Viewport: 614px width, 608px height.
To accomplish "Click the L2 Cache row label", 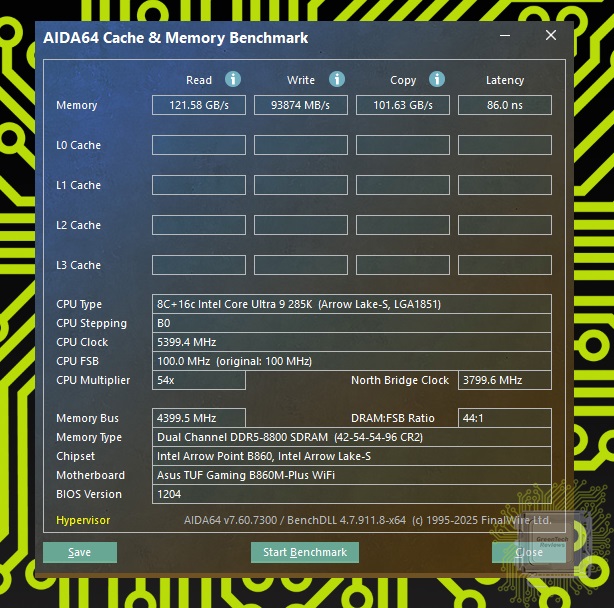I will 78,225.
